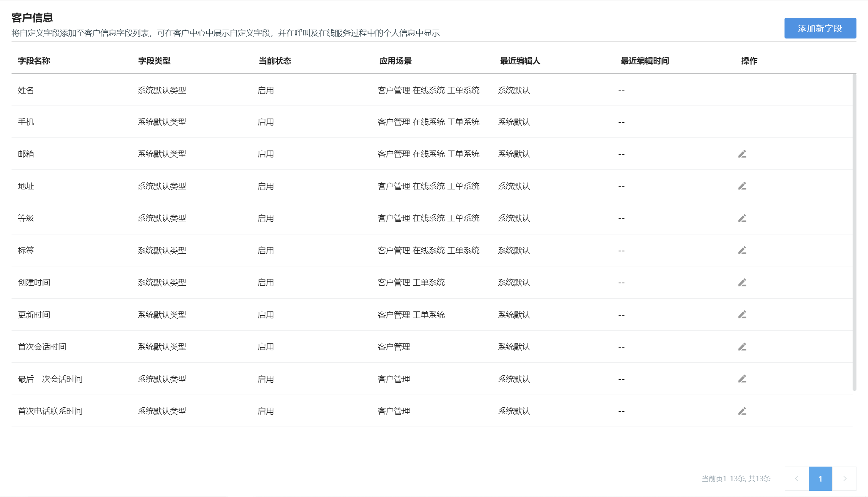This screenshot has height=497, width=868.
Task: Click the 当前页1-13条, 共13条 pagination summary
Action: coord(736,479)
